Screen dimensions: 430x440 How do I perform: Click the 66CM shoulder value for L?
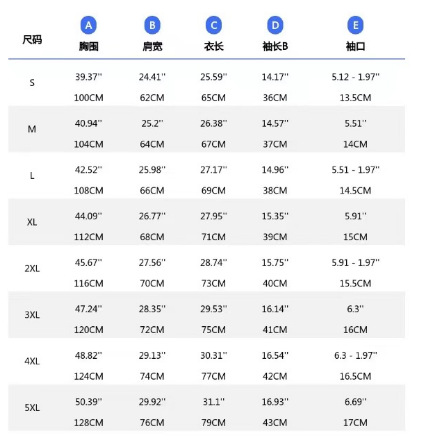point(152,191)
